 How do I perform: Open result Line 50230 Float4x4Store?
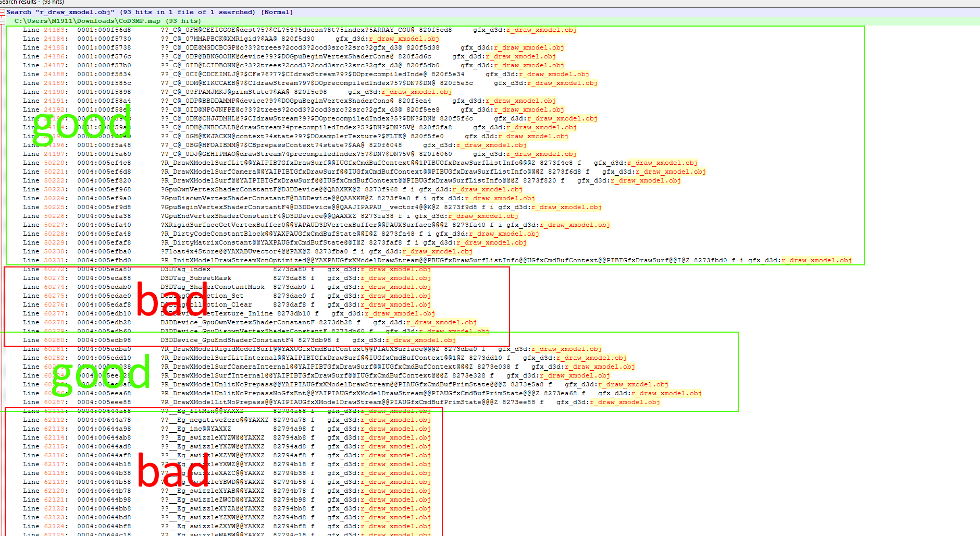coord(247,251)
